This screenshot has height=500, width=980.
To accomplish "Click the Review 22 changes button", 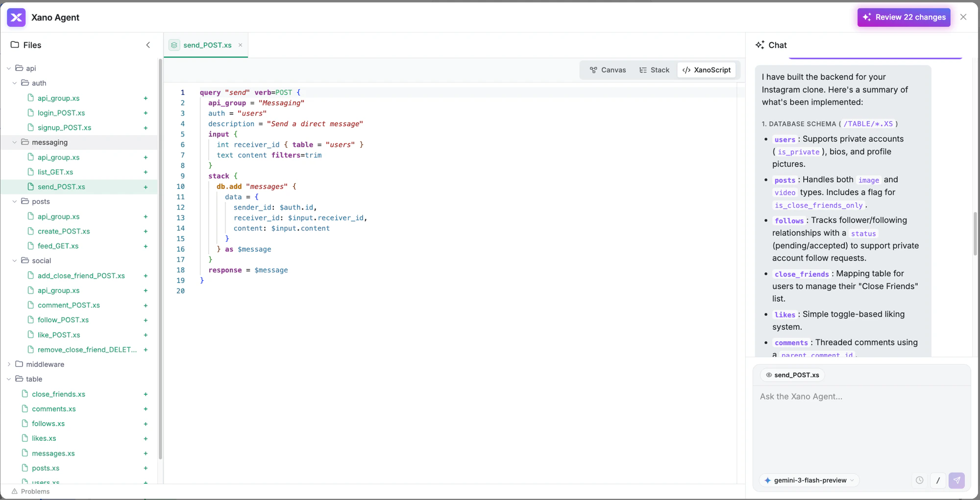I will pos(904,17).
